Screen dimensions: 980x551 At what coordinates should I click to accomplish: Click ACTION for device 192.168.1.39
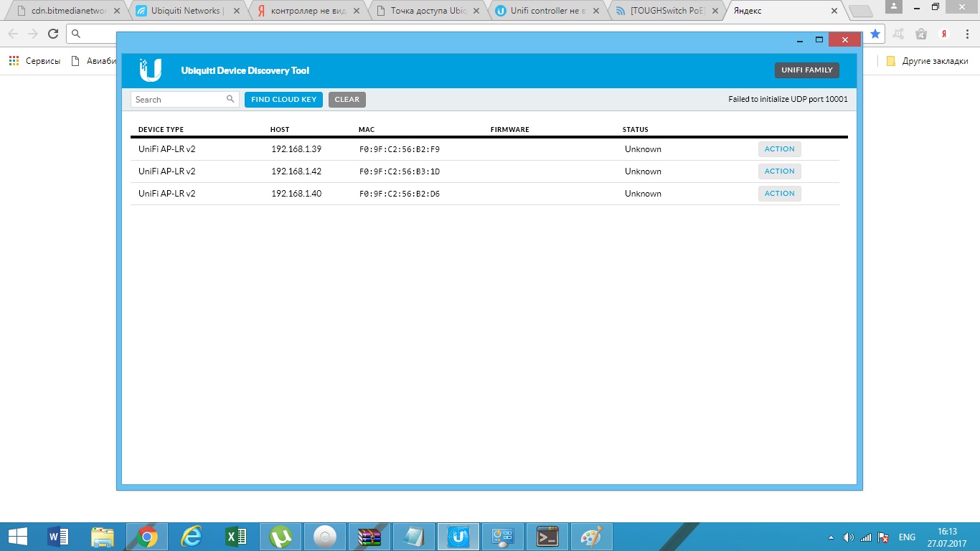click(780, 149)
